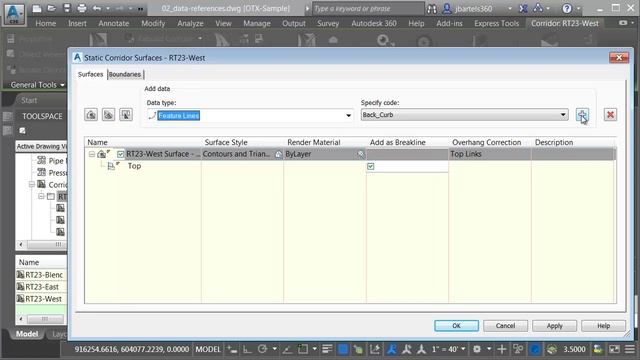The height and width of the screenshot is (360, 640).
Task: Click the Undo arrow icon
Action: tap(97, 8)
